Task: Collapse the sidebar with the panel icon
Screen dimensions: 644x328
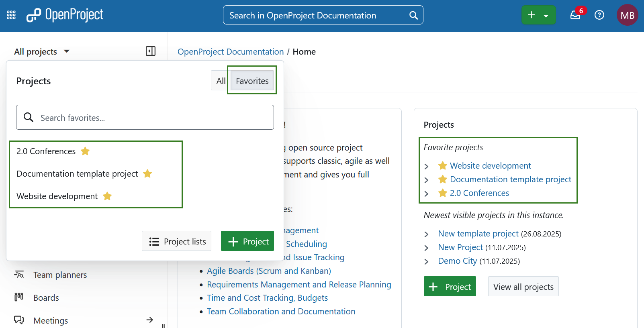Action: pos(151,51)
